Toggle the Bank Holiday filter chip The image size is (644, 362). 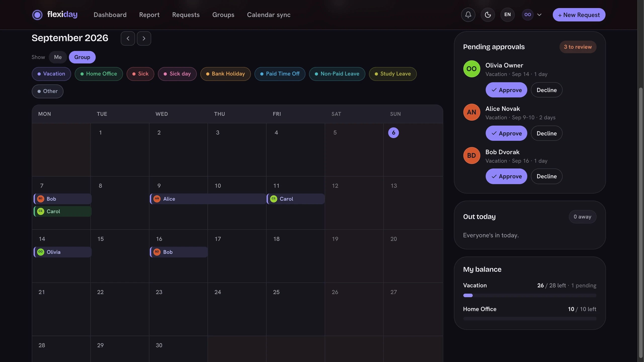pyautogui.click(x=225, y=74)
